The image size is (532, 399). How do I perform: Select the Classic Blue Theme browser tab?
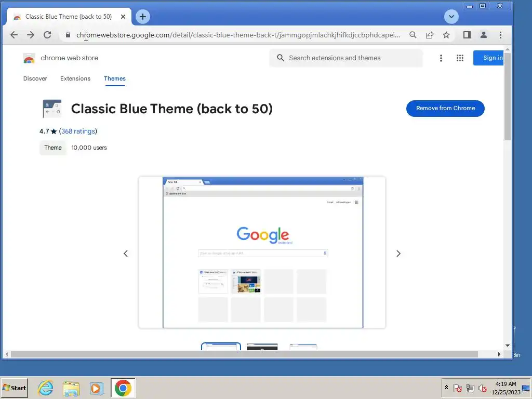point(69,17)
